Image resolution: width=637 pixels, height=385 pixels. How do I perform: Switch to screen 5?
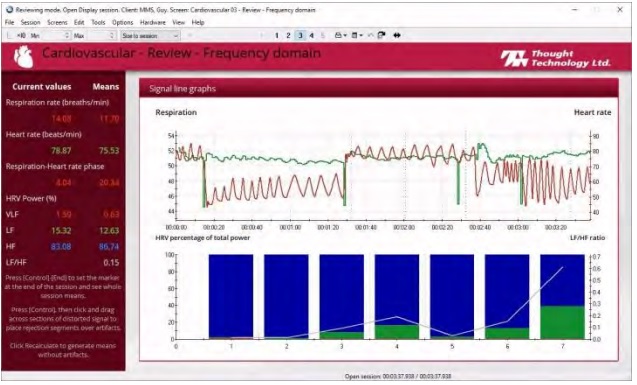coord(323,36)
